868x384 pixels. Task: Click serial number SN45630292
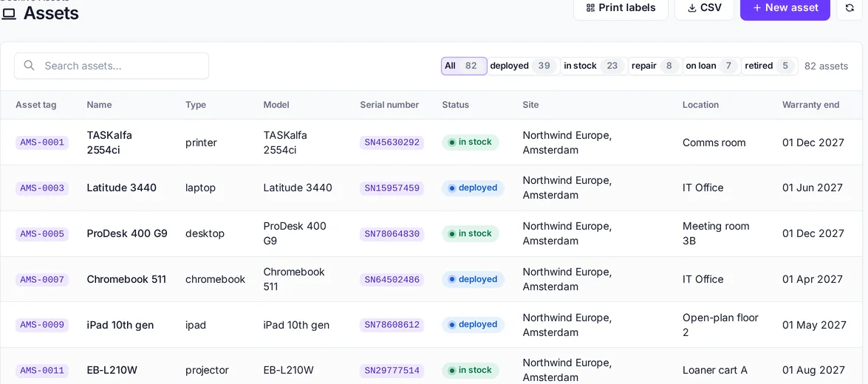(392, 143)
